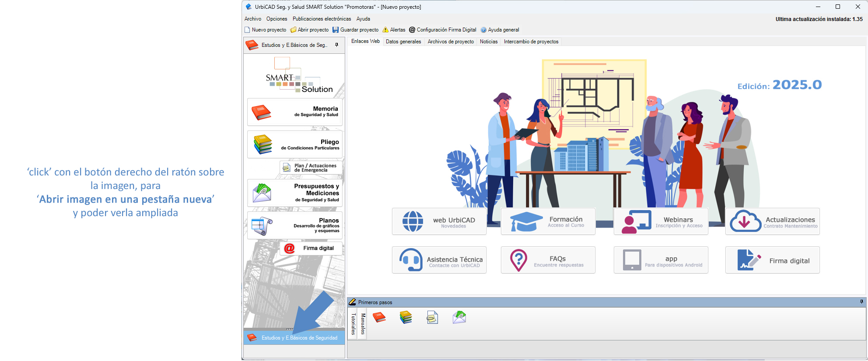Click the Webinars presenter icon
The width and height of the screenshot is (868, 361).
tap(637, 222)
